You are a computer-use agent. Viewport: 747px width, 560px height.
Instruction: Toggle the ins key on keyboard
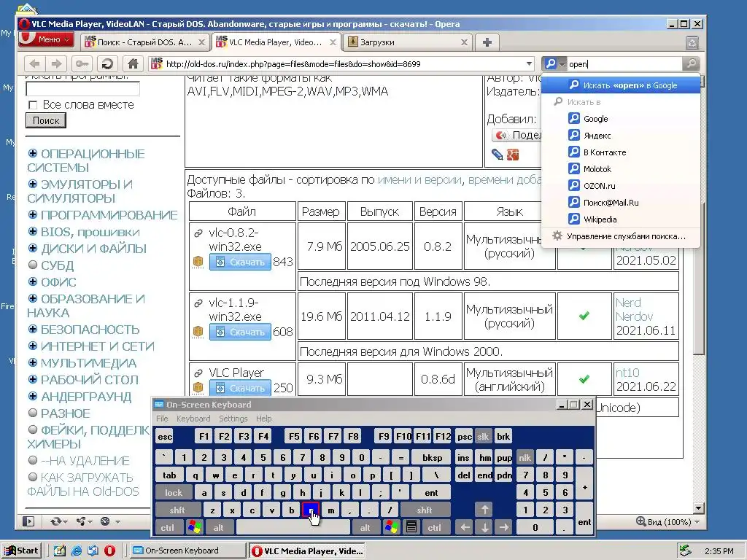[x=463, y=458]
